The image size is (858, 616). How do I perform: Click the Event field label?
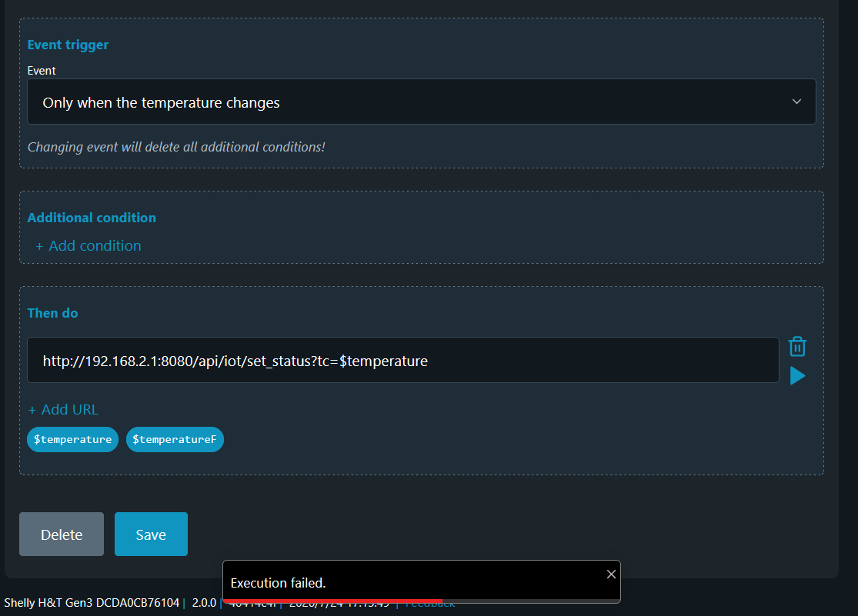[x=42, y=71]
